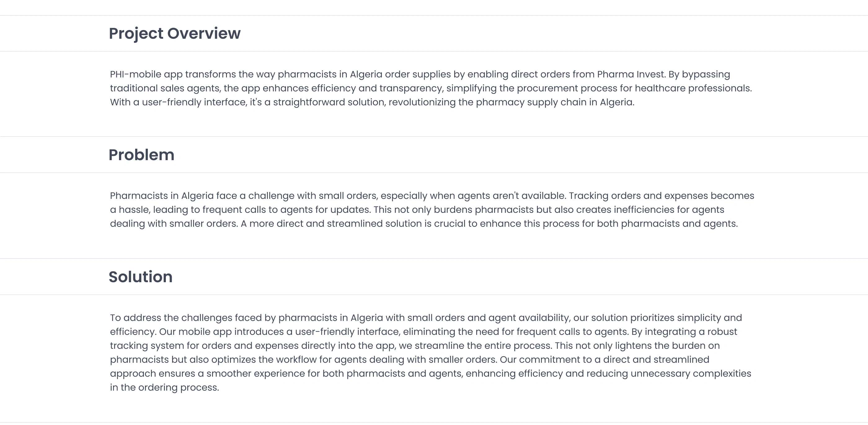Click the "Solution" section heading
This screenshot has width=868, height=425.
pos(140,277)
